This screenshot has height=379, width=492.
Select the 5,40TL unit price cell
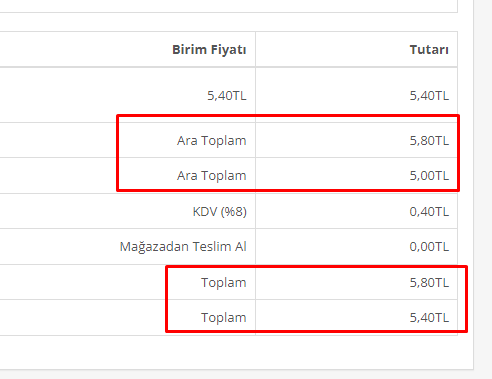[x=227, y=96]
